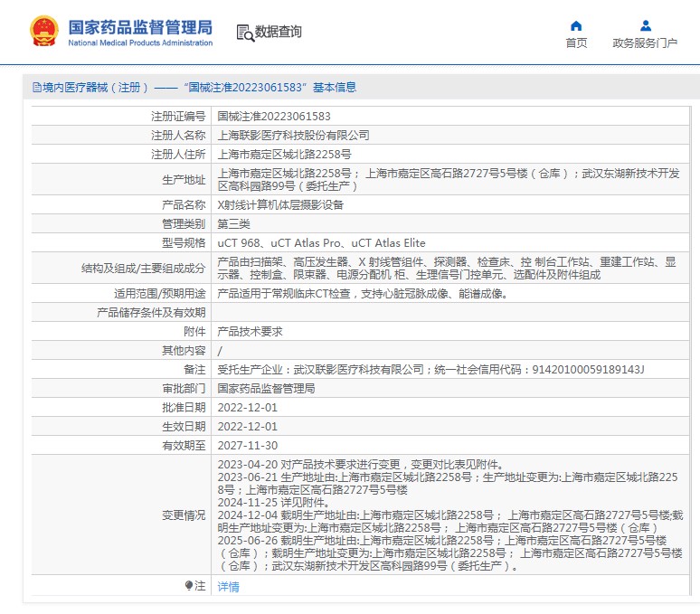Select change entry dated 2023-04-20
Viewport: 700px width, 614px height.
361,465
